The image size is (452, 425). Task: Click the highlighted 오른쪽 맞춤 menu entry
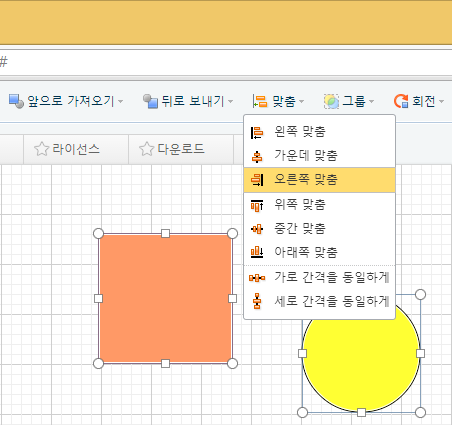click(x=319, y=180)
